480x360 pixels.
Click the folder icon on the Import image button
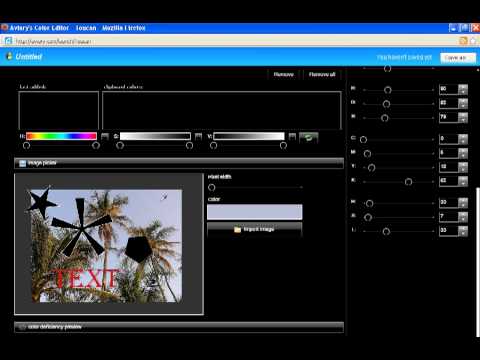[237, 230]
